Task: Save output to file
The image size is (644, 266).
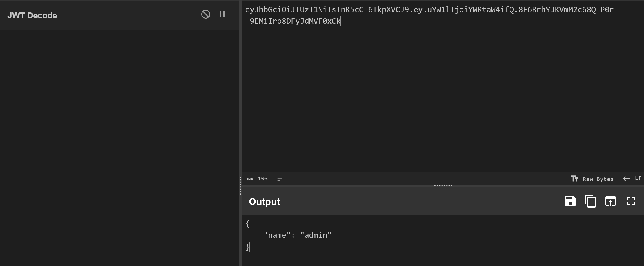Action: click(570, 201)
